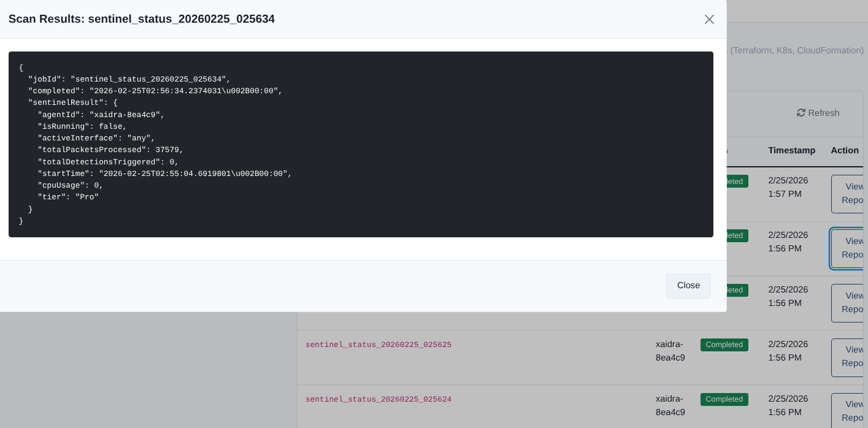Viewport: 868px width, 428px height.
Task: Click agent xaidra-8ea4c9 in the 025624 row
Action: (x=670, y=405)
